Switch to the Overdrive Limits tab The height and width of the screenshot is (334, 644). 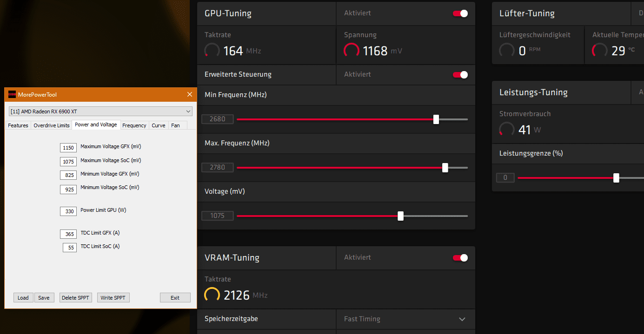pyautogui.click(x=52, y=125)
